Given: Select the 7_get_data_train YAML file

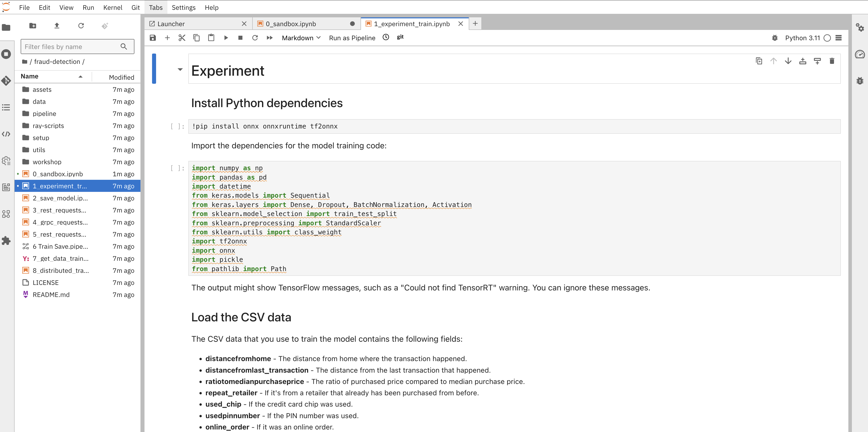Looking at the screenshot, I should pyautogui.click(x=78, y=258).
